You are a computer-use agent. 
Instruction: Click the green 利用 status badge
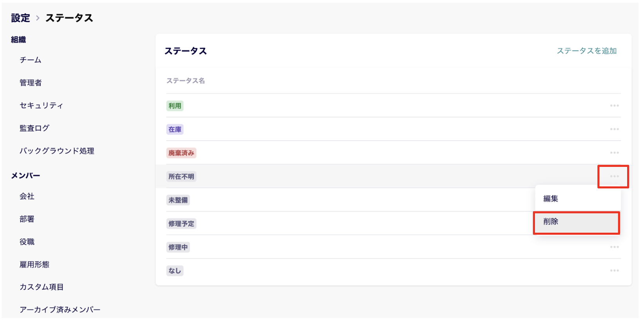(175, 106)
